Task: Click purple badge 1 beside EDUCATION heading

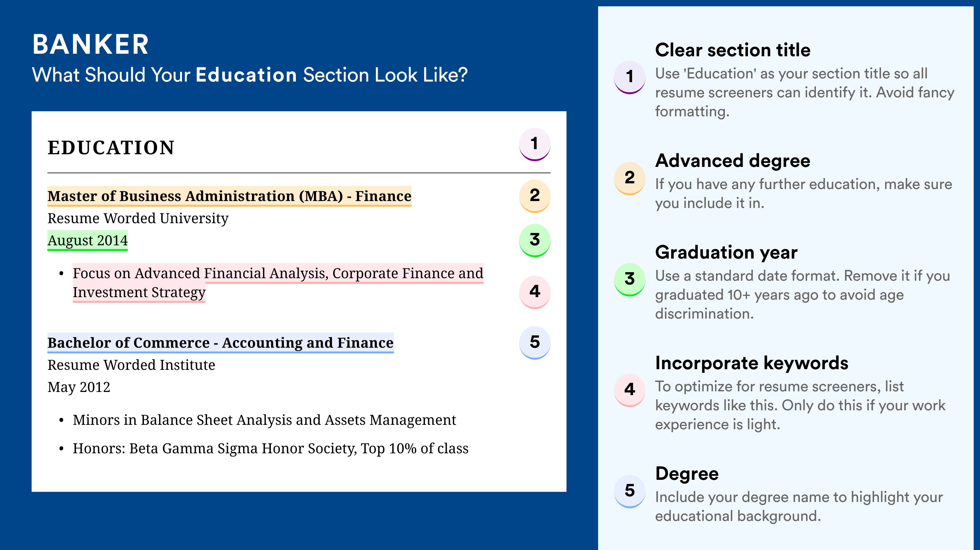Action: (x=535, y=144)
